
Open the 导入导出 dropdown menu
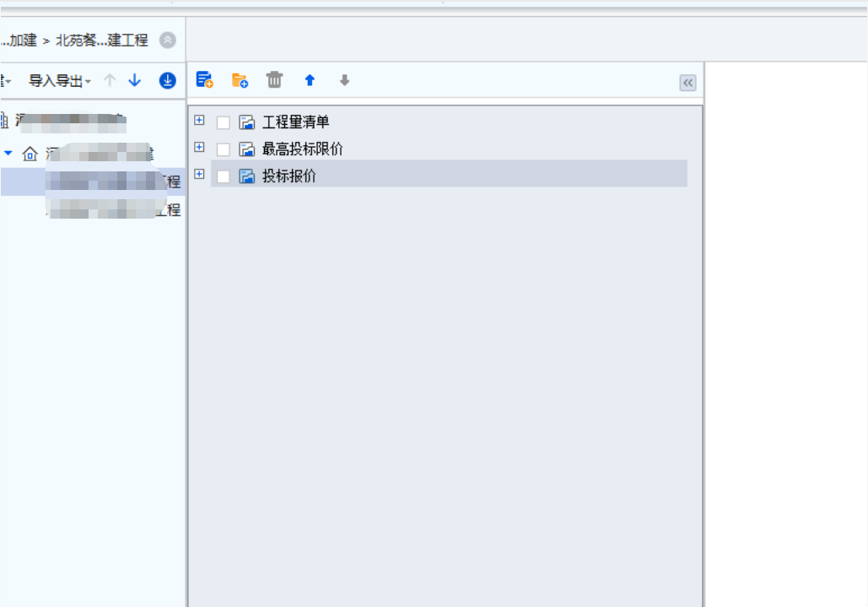click(60, 81)
